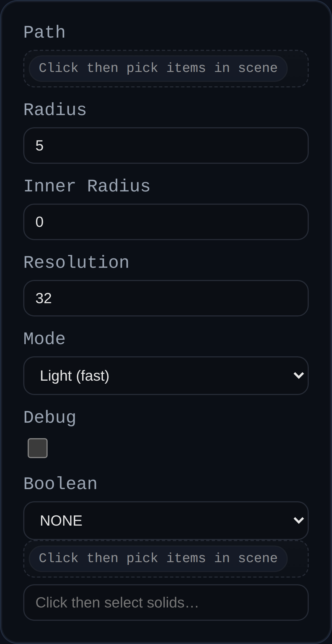Viewport: 332px width, 644px height.
Task: Click the Mode dropdown chevron arrow
Action: pyautogui.click(x=299, y=375)
